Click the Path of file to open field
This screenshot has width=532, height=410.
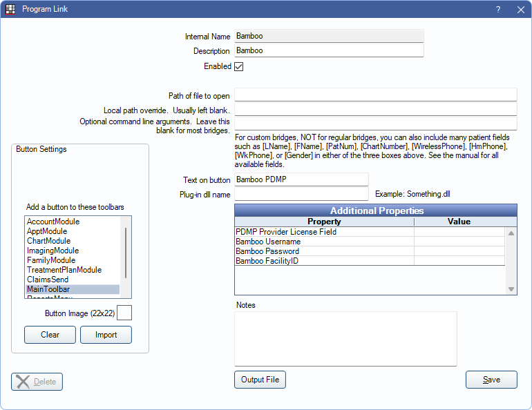375,95
